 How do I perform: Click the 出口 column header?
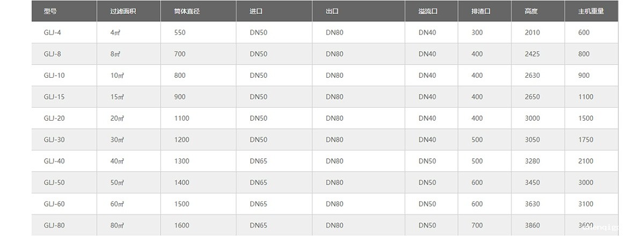(332, 11)
